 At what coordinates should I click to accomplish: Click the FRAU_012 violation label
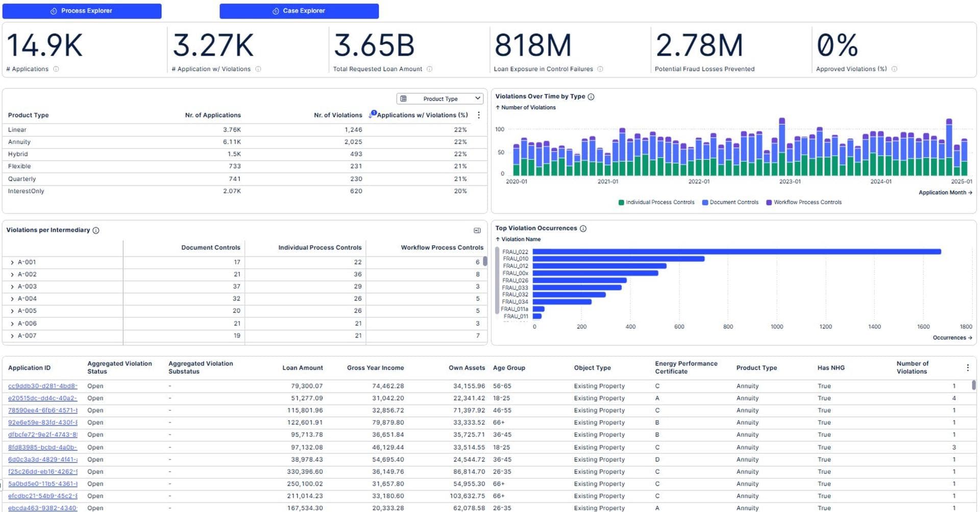(516, 266)
